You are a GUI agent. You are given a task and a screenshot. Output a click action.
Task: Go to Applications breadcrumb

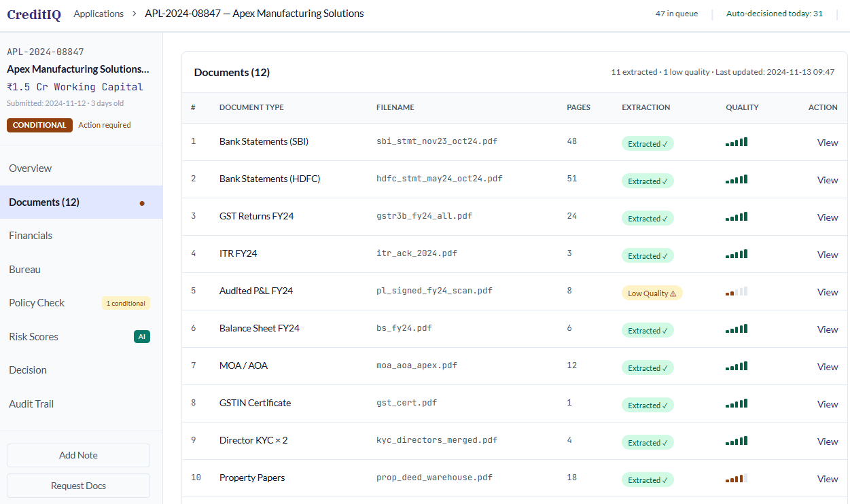coord(99,14)
